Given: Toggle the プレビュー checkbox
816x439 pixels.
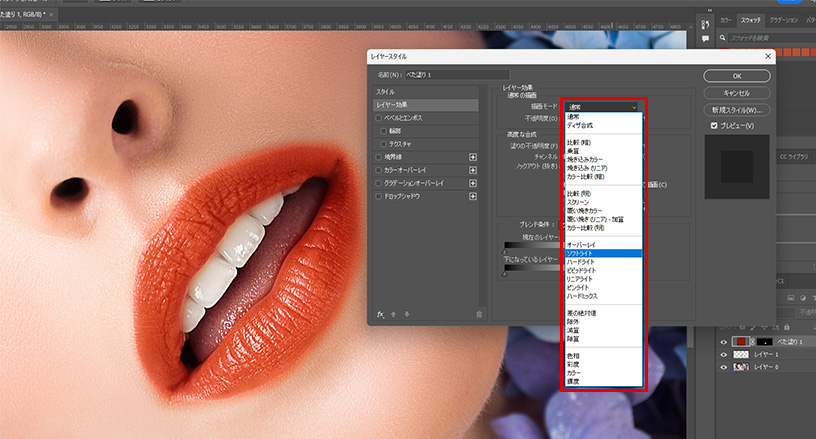Looking at the screenshot, I should click(x=713, y=126).
